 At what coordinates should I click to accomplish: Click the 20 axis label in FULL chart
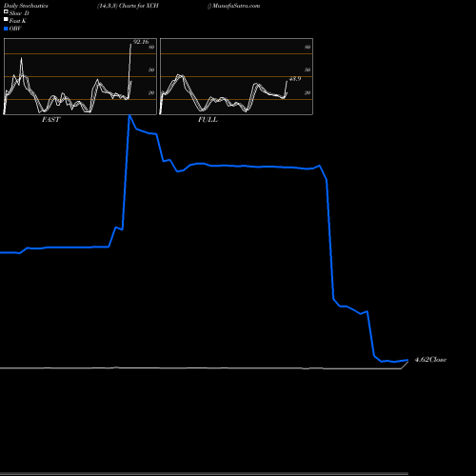307,92
